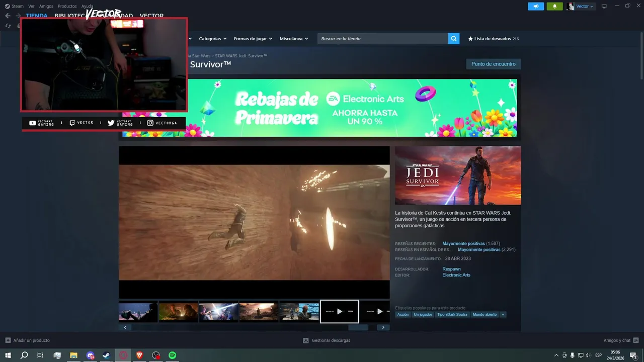Open recent reviews Mayormente positivas link
The image size is (644, 362).
pyautogui.click(x=463, y=244)
